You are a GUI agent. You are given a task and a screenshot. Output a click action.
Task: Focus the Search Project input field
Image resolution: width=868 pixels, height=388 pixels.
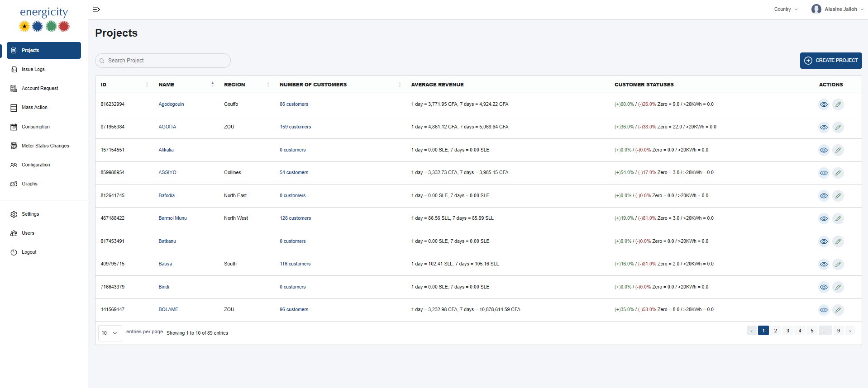pyautogui.click(x=163, y=61)
